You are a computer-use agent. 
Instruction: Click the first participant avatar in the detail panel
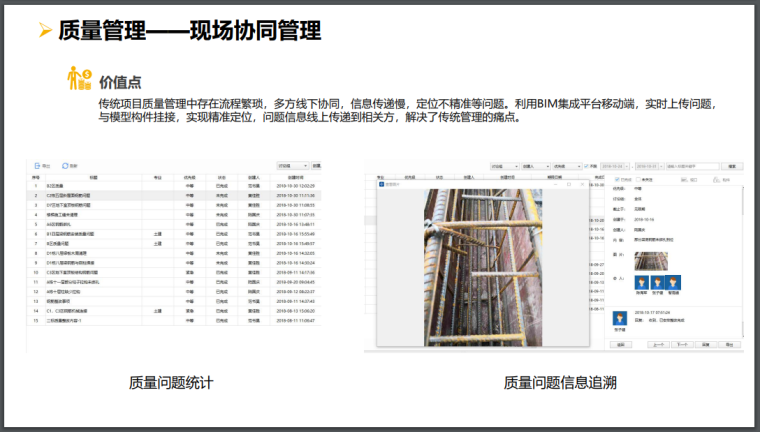[x=643, y=283]
